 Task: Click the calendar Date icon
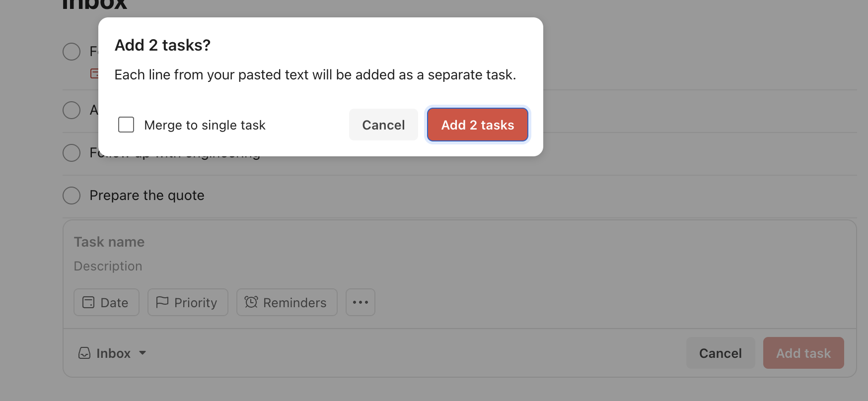tap(88, 302)
